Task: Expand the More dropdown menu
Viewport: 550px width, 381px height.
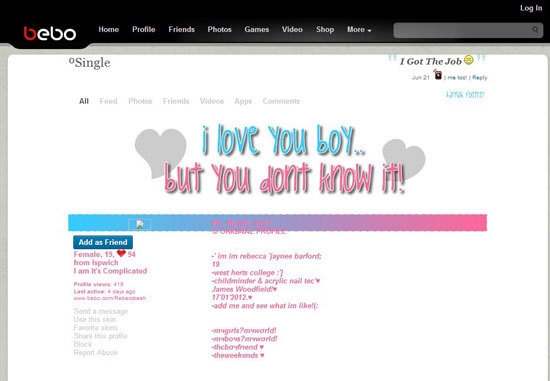Action: pyautogui.click(x=359, y=30)
